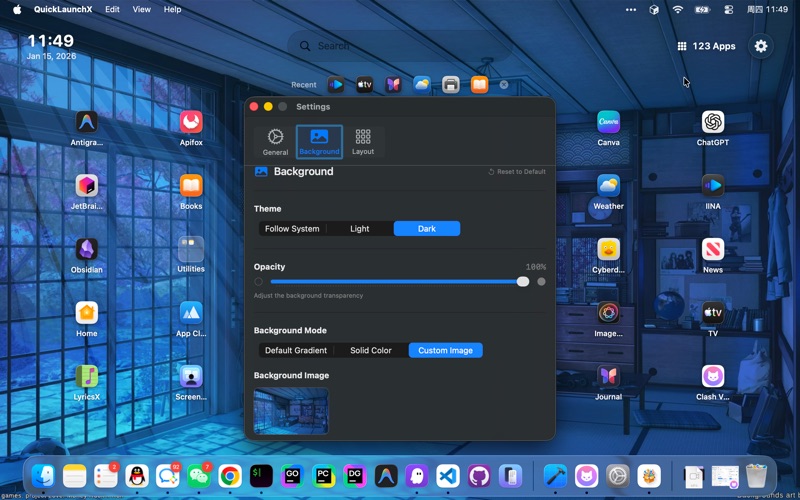Open the Canva app icon

pyautogui.click(x=608, y=122)
